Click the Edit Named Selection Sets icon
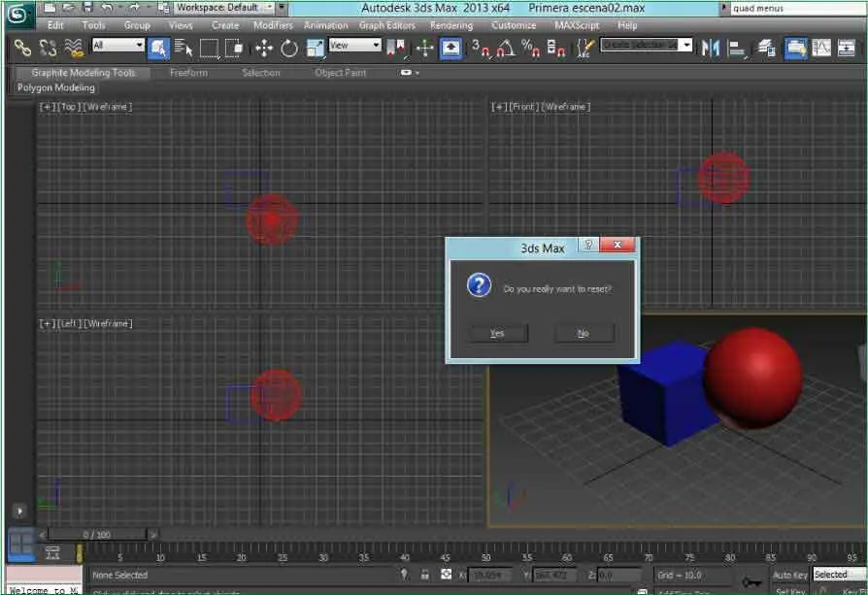 click(x=584, y=49)
